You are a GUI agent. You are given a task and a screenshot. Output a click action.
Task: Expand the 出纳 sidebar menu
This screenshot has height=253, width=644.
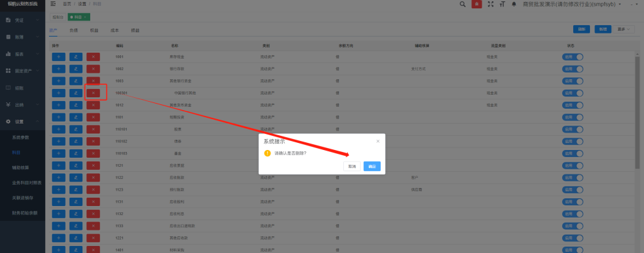pyautogui.click(x=23, y=105)
